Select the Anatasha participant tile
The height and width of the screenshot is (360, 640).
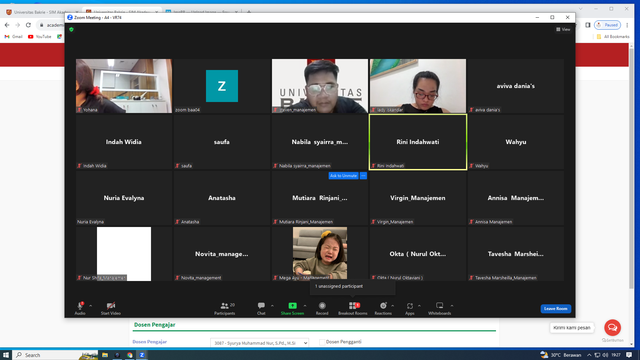pos(222,198)
